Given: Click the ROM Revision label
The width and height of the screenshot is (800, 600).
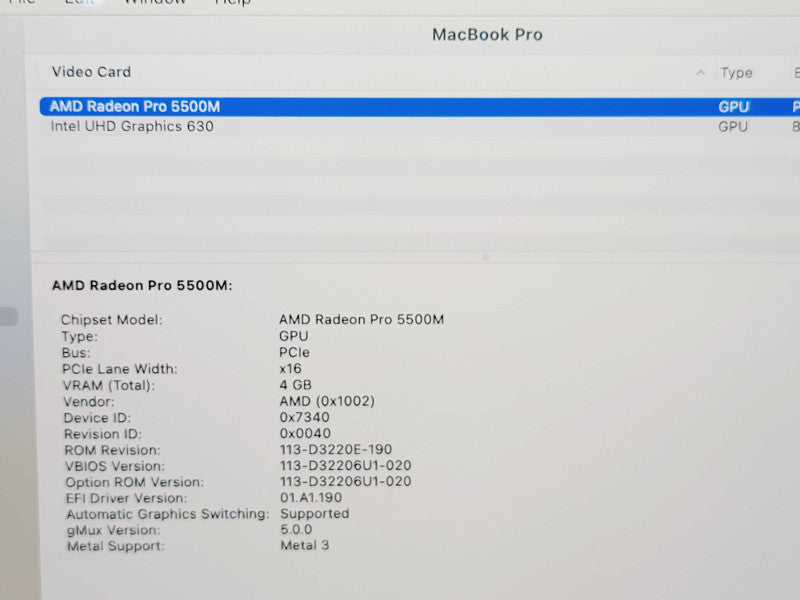Looking at the screenshot, I should pyautogui.click(x=112, y=450).
